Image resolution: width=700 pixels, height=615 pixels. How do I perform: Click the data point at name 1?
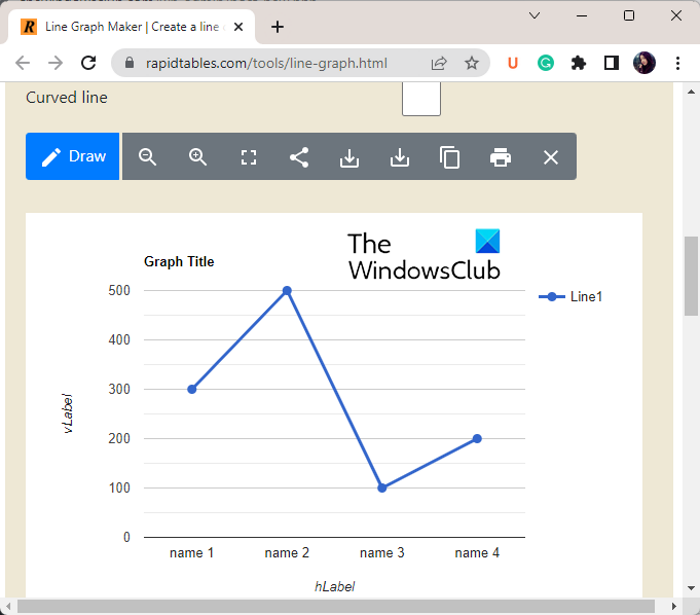tap(192, 390)
